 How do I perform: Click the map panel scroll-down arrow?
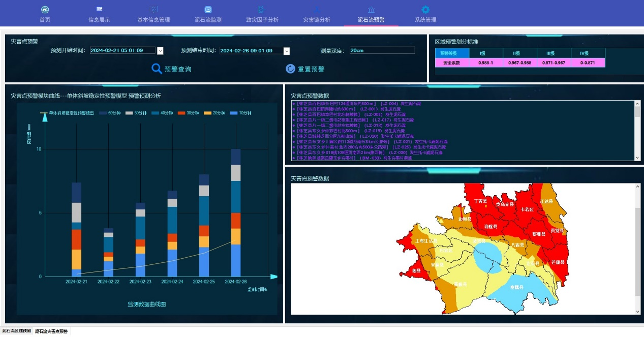tap(638, 311)
